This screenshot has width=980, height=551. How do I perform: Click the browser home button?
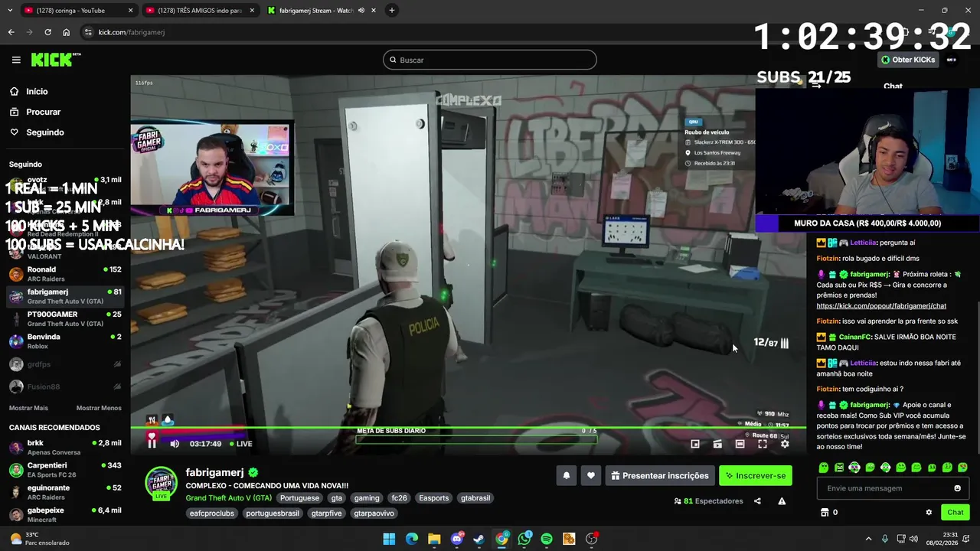click(66, 32)
